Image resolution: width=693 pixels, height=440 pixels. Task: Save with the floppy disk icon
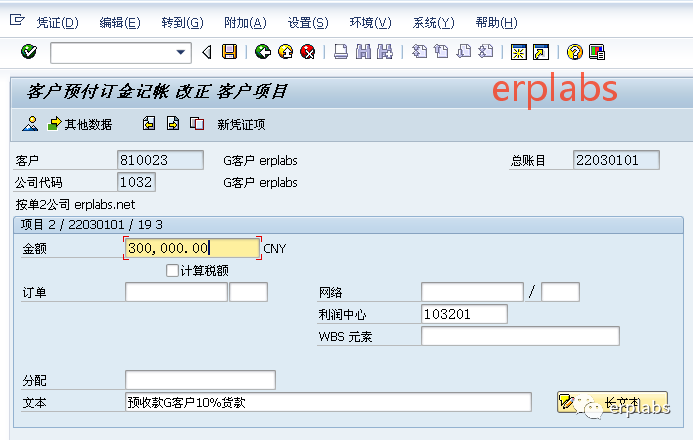(x=229, y=52)
